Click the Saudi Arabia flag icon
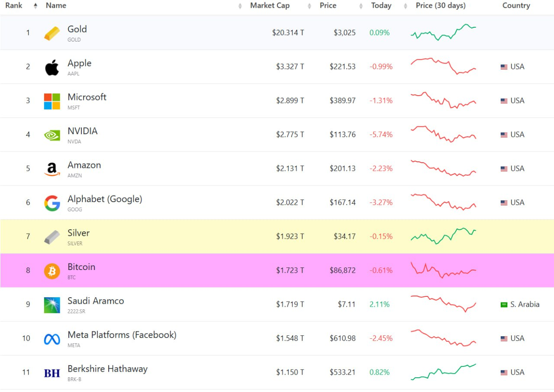The width and height of the screenshot is (554, 392). click(504, 305)
